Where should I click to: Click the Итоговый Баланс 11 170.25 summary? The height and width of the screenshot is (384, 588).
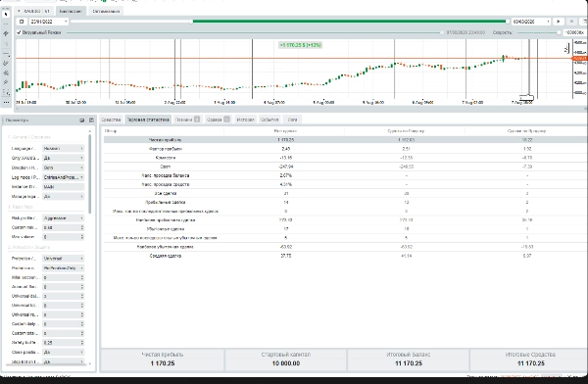[x=409, y=360]
